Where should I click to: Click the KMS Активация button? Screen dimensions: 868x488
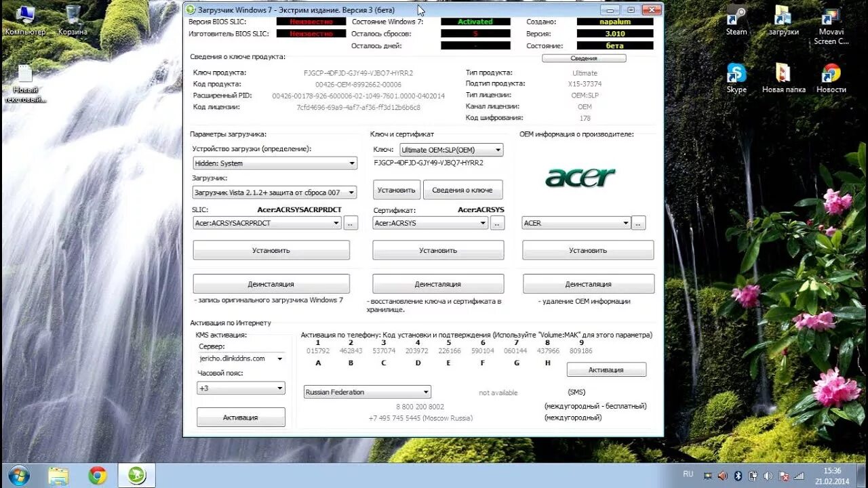[241, 418]
